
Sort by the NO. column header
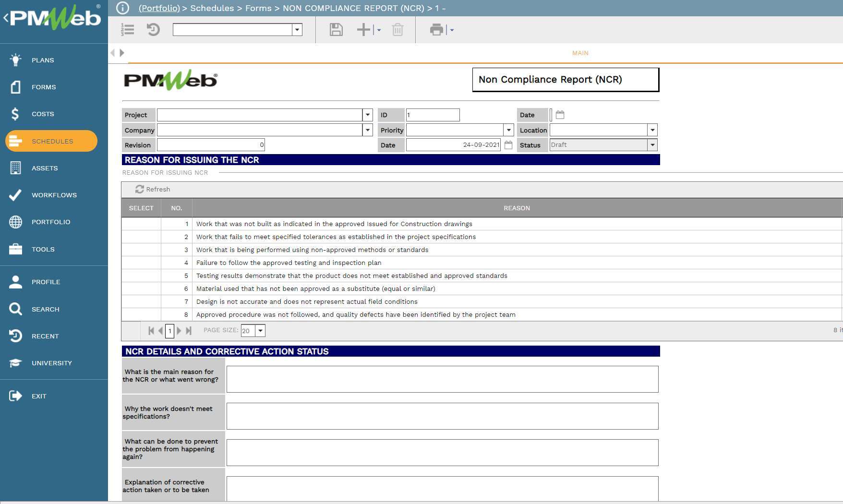tap(177, 208)
